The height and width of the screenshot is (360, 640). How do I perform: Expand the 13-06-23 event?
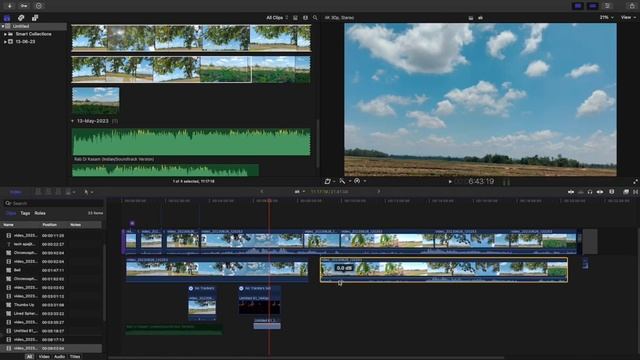[5, 42]
